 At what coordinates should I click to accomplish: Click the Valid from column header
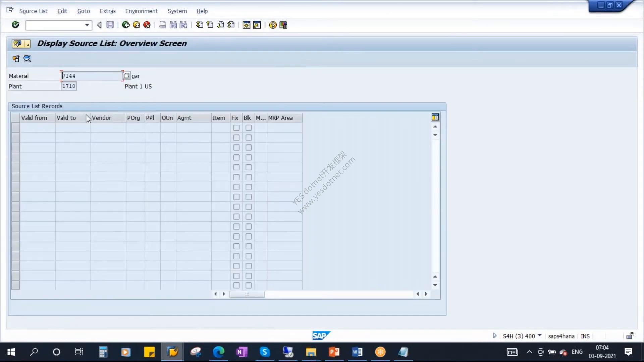coord(38,118)
